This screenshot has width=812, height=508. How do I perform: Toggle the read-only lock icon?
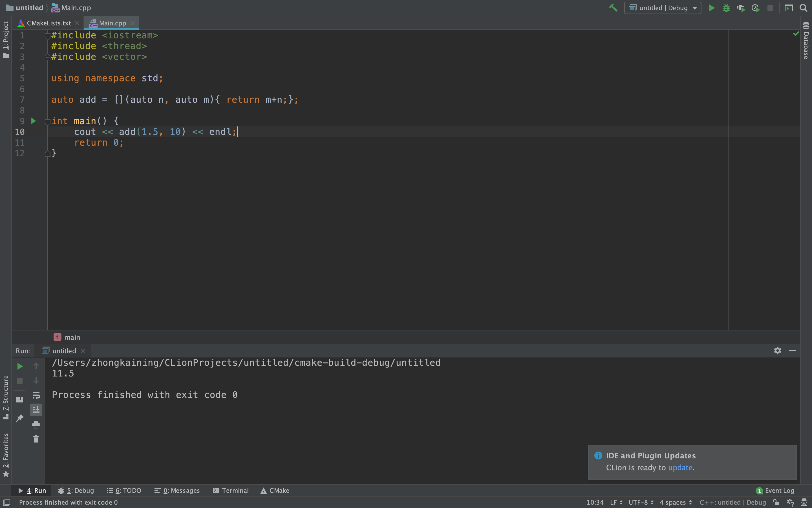pyautogui.click(x=776, y=502)
